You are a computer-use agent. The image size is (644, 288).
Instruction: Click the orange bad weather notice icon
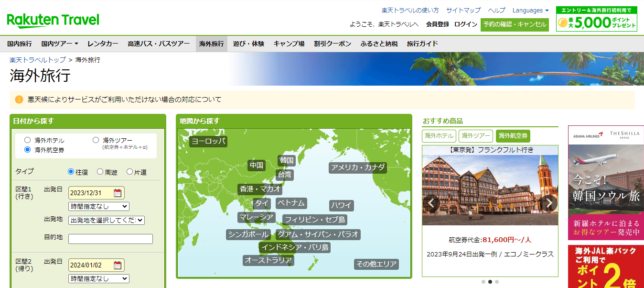click(x=19, y=100)
